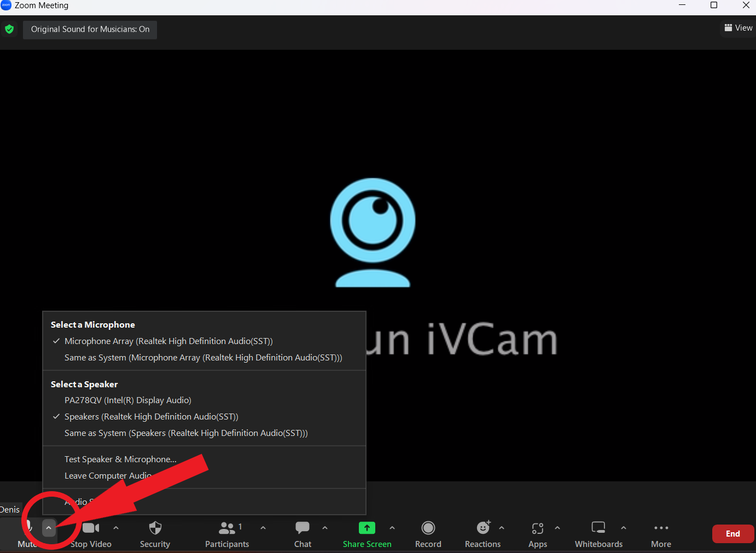Maximize the Zoom Meeting window
Viewport: 756px width, 553px height.
point(714,5)
